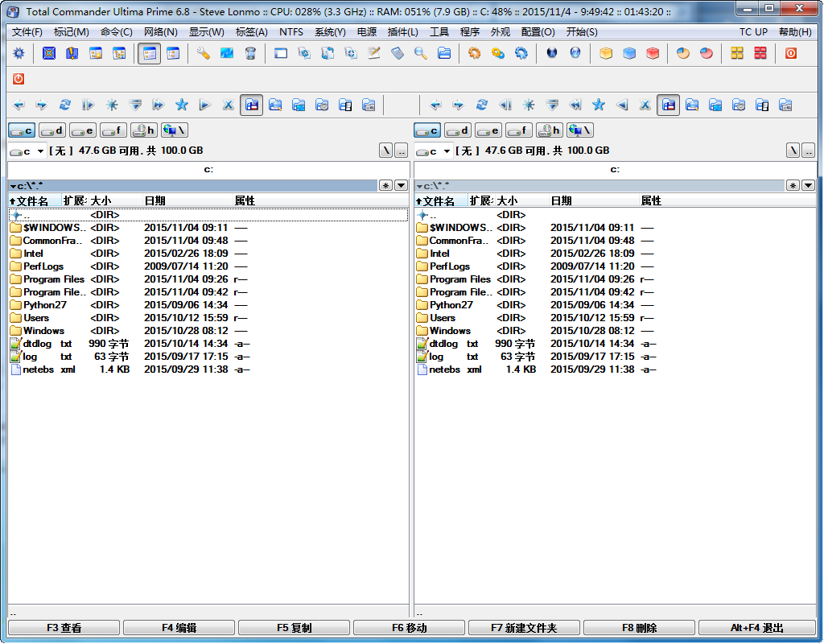The image size is (824, 644).
Task: Click the F8 删除 button
Action: (x=640, y=628)
